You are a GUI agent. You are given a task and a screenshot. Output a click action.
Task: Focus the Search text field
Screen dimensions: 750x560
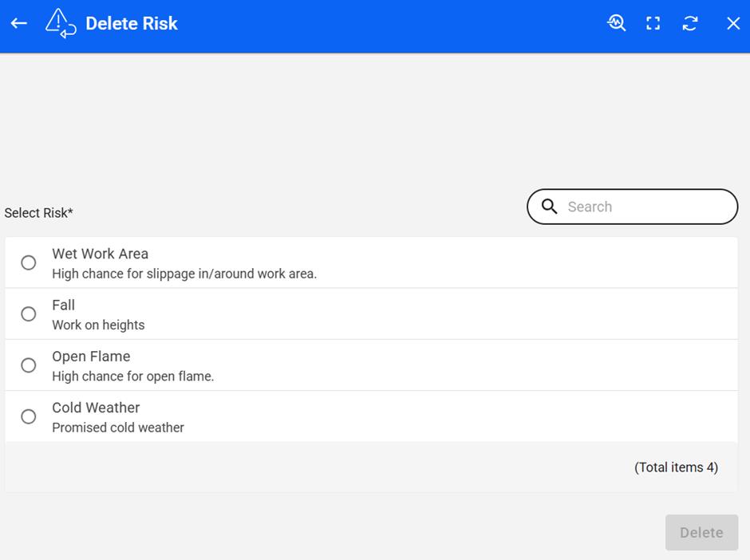click(x=646, y=207)
